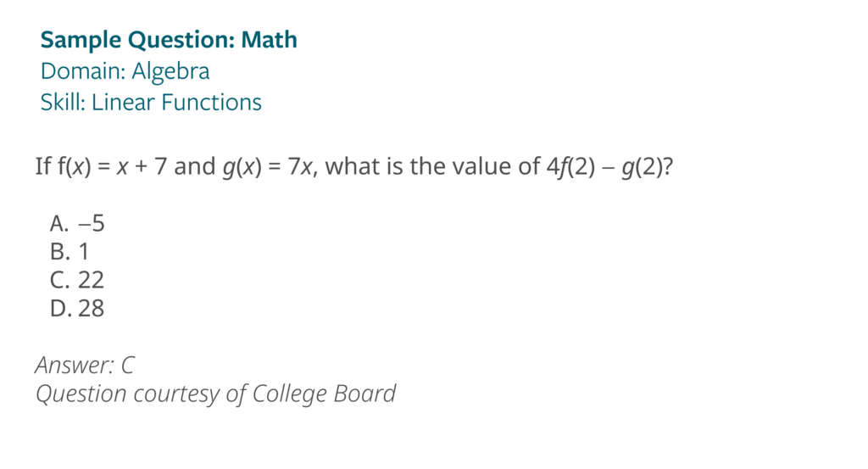This screenshot has height=469, width=868.
Task: Choose answer option B, 1
Action: (x=70, y=252)
